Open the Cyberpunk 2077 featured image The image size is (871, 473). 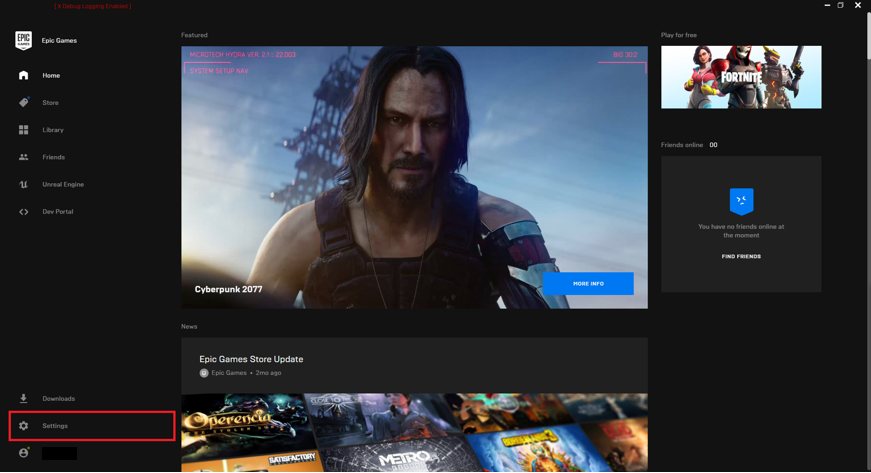(414, 177)
